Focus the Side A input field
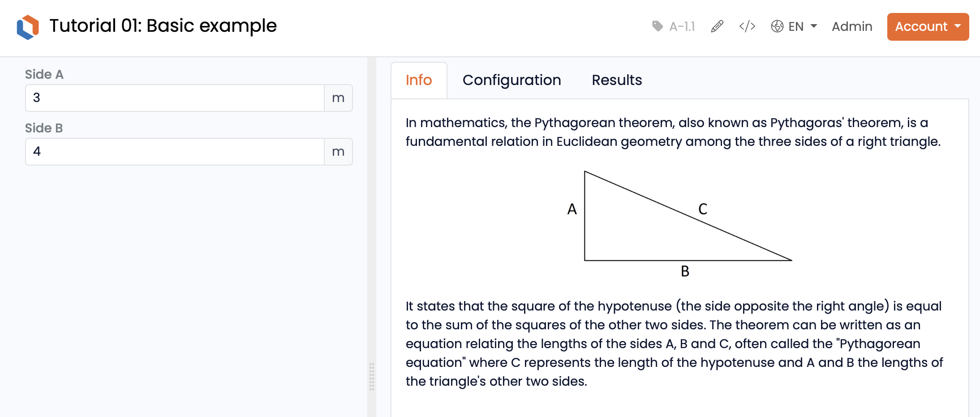 (x=175, y=98)
